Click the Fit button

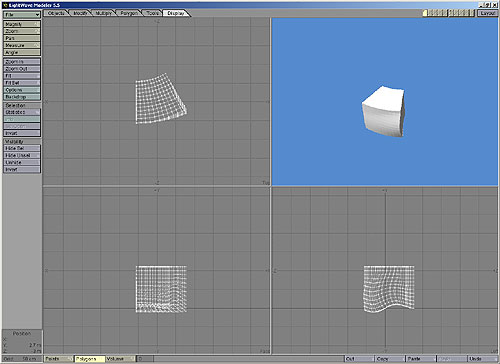[22, 76]
